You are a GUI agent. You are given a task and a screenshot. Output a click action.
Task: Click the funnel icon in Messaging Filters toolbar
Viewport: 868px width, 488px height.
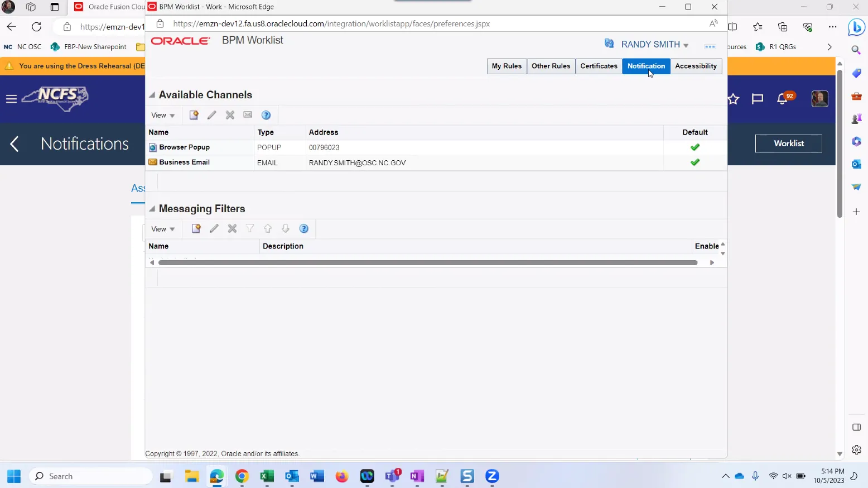[250, 229]
